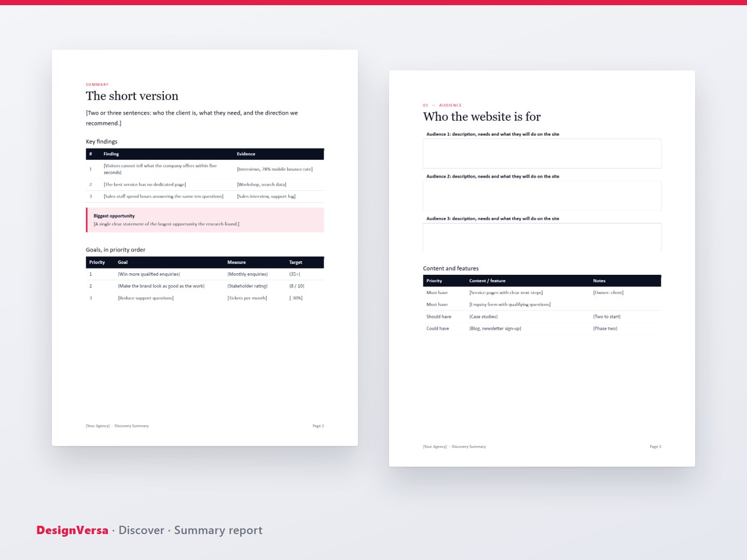Select the "Content and features" subheading
747x560 pixels.
451,269
